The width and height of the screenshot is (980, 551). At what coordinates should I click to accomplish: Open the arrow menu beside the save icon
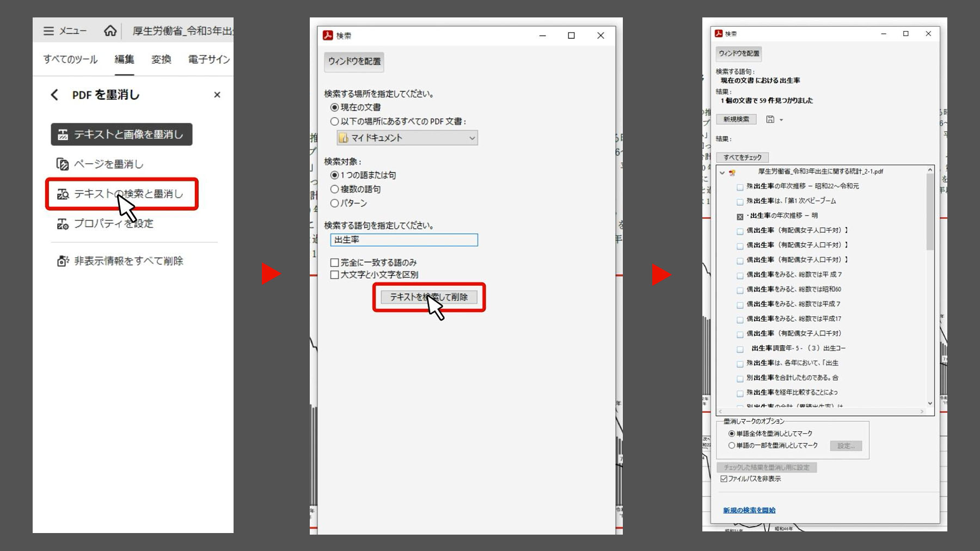click(x=781, y=120)
